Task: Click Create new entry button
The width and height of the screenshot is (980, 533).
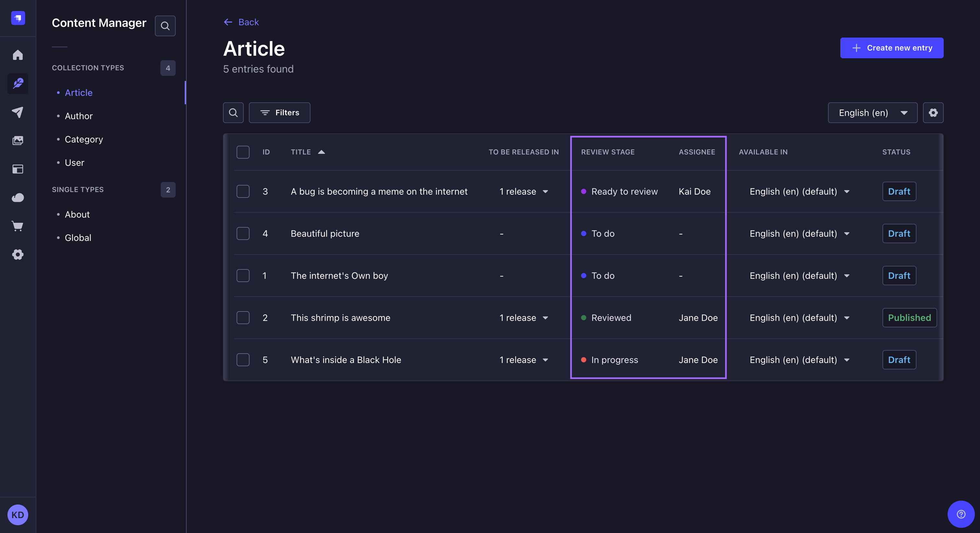Action: 892,48
